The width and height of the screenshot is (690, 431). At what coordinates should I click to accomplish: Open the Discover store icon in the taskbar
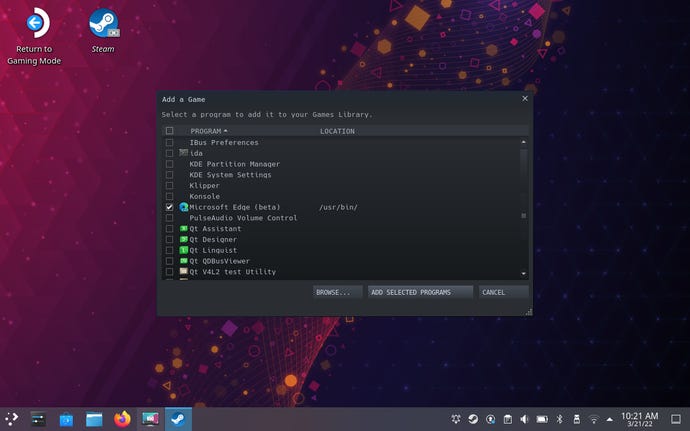[66, 419]
